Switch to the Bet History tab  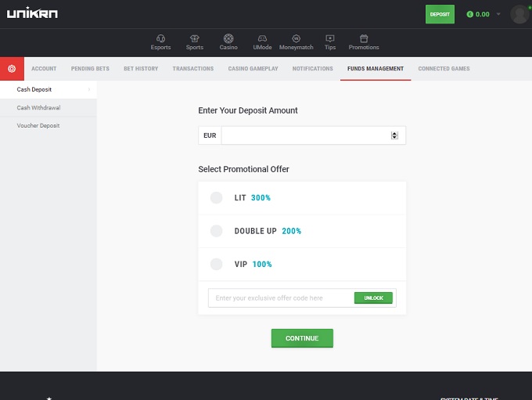tap(141, 69)
